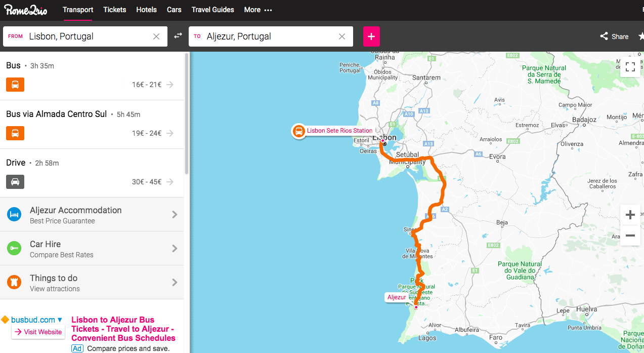This screenshot has height=353, width=644.
Task: Click the Lisbon Sete Rios Station bus marker
Action: 298,131
